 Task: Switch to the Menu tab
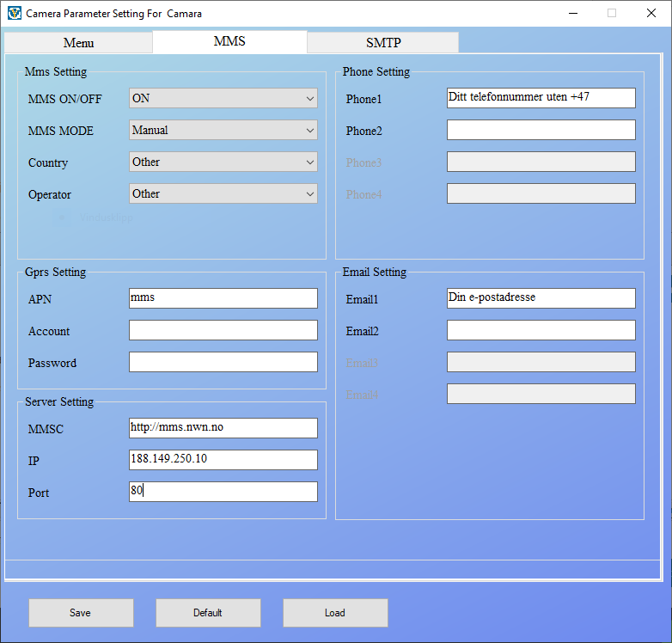[78, 43]
